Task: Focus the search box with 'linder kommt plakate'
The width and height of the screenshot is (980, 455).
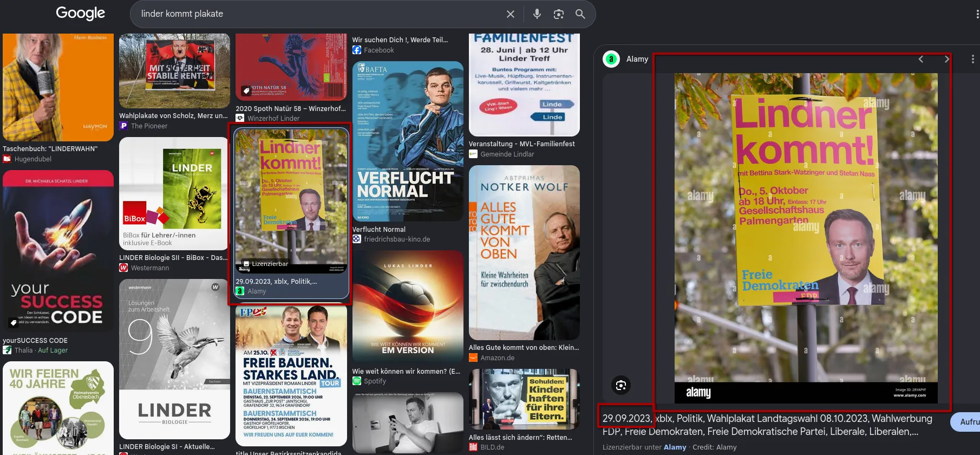Action: click(319, 14)
